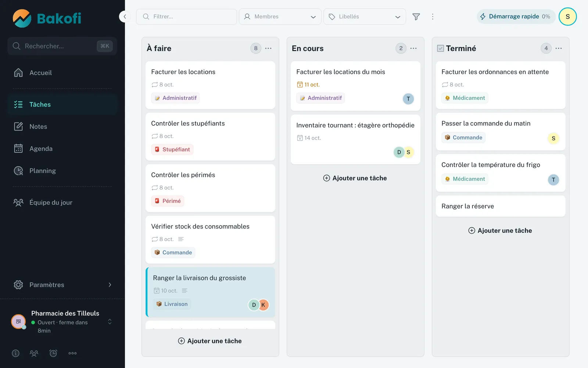Click the S avatar on Passer la commande card
Viewport: 588px width, 368px height.
coord(553,138)
